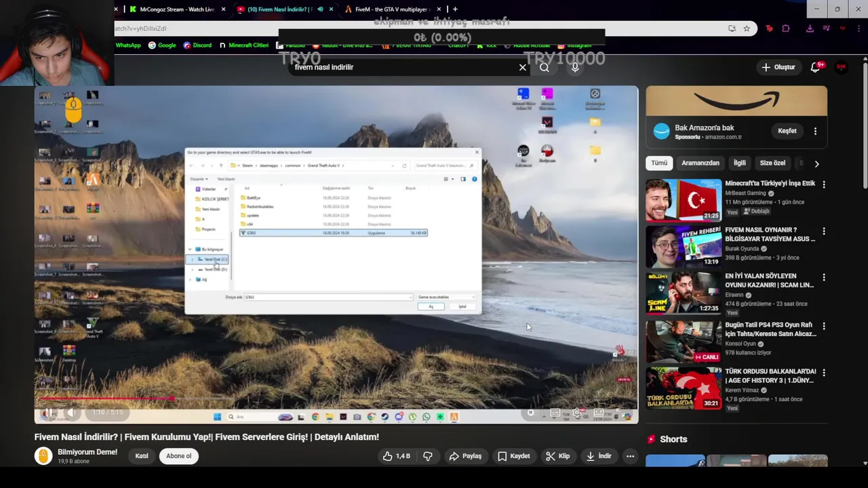
Task: Open the WhatsApp bookmark
Action: (x=128, y=45)
